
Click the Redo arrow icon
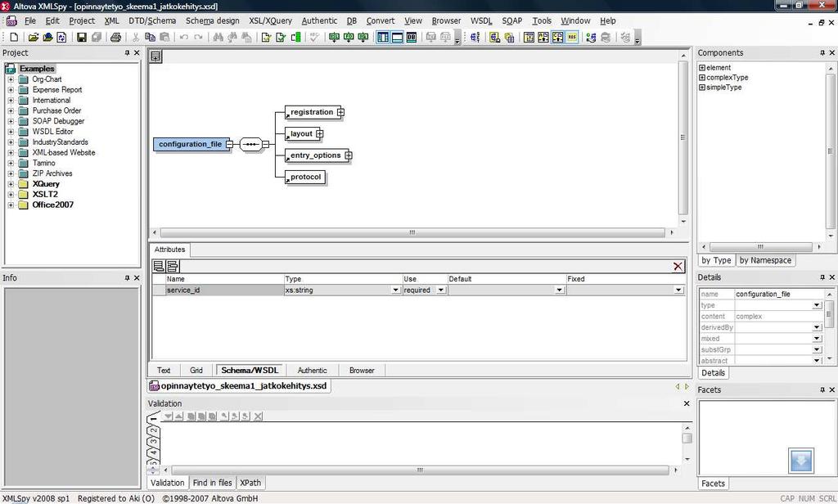pos(198,38)
